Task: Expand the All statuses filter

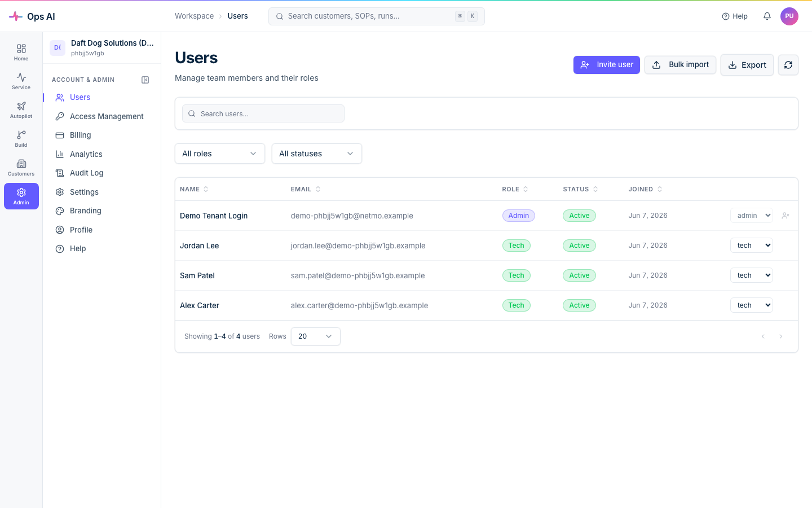Action: click(x=317, y=154)
